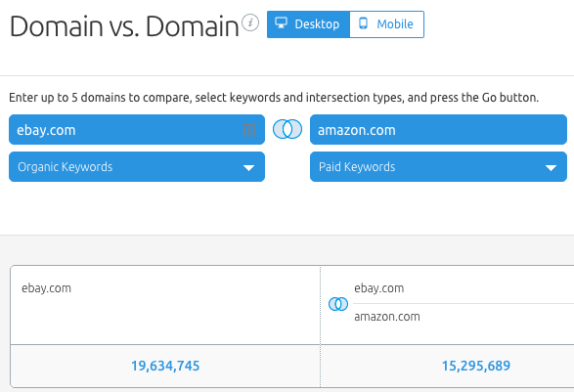
Task: Edit the amazon.com domain field
Action: click(x=438, y=130)
